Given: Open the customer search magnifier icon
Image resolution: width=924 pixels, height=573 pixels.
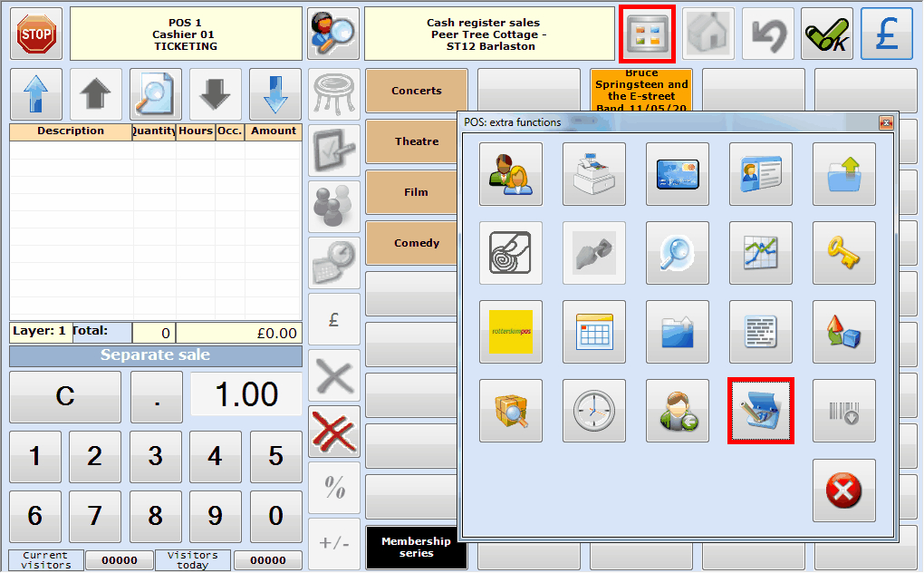Looking at the screenshot, I should 332,34.
